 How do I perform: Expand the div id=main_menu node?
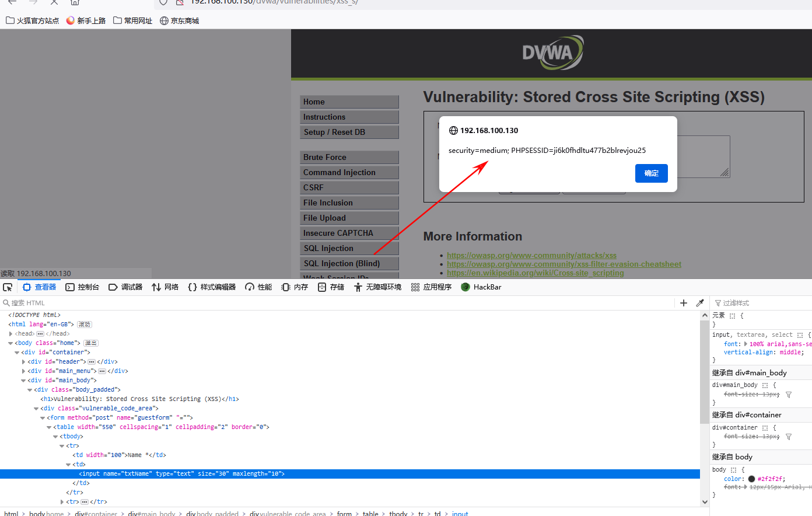click(23, 371)
